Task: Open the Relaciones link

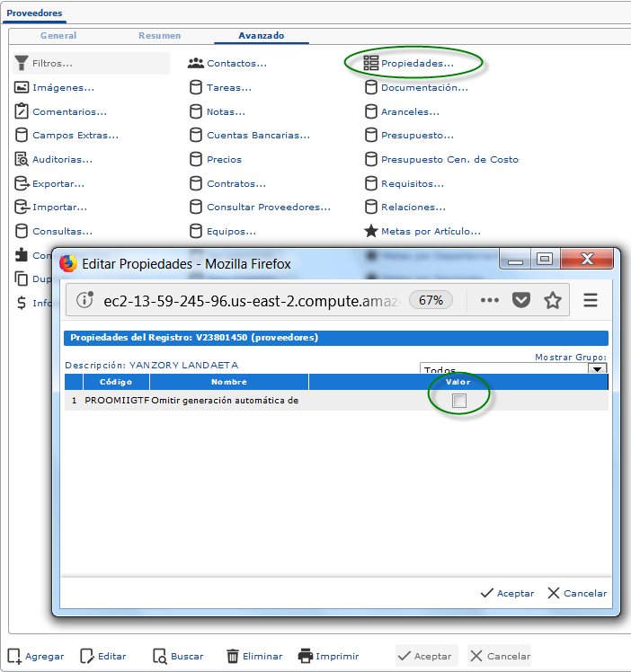Action: click(413, 208)
